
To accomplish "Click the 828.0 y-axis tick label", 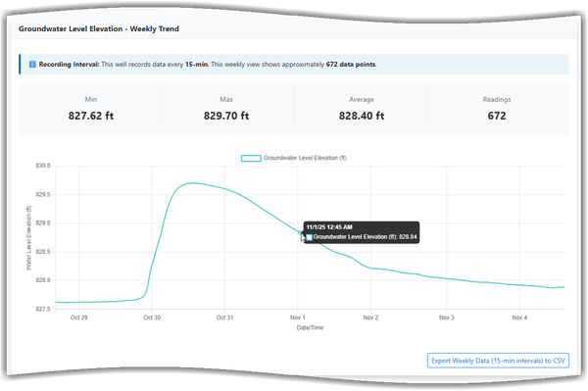I will (43, 280).
